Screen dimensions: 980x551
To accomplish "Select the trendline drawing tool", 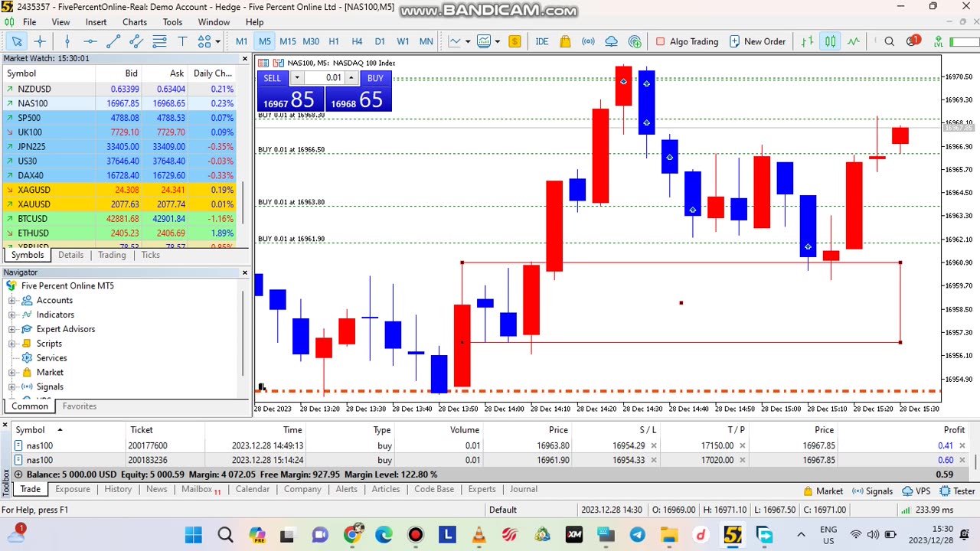I will (113, 41).
